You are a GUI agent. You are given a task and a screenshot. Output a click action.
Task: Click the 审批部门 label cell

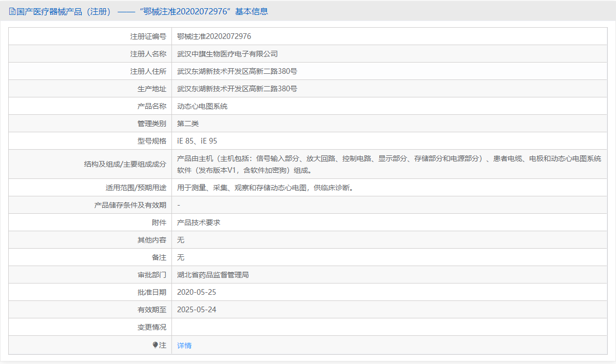point(90,275)
